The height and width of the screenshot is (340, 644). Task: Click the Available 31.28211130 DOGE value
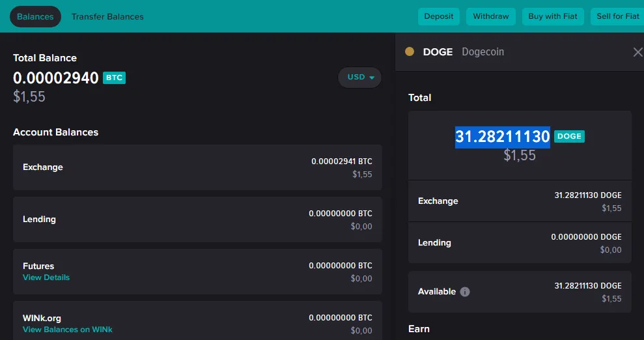[x=588, y=286]
